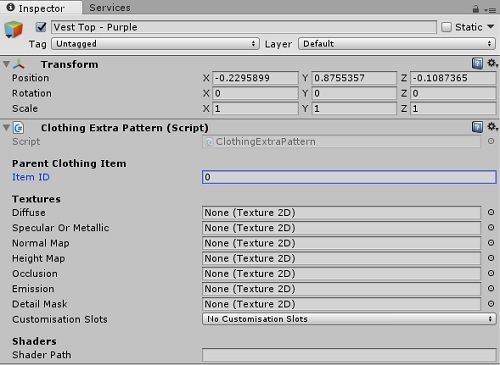Open object picker for Emission texture
Image resolution: width=500 pixels, height=365 pixels.
[x=491, y=288]
